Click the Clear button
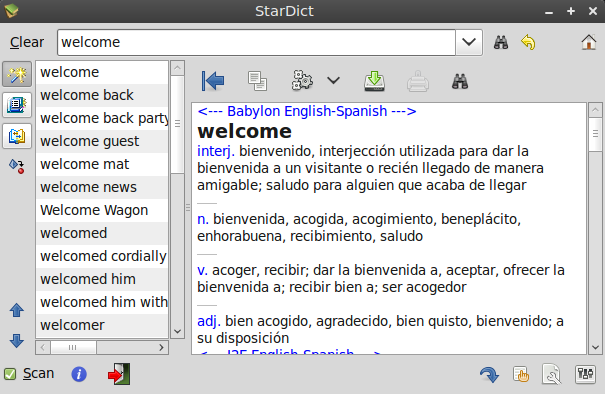Viewport: 605px width, 394px height. click(x=27, y=42)
